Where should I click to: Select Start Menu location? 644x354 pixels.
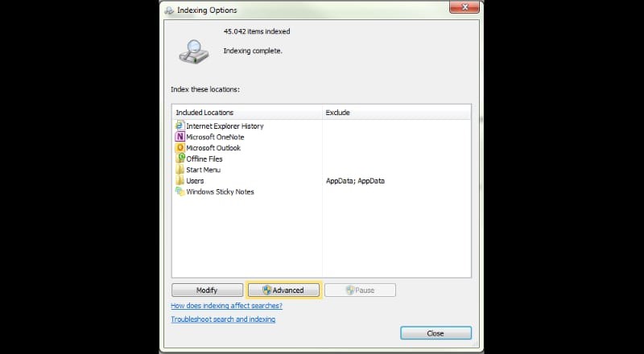203,170
